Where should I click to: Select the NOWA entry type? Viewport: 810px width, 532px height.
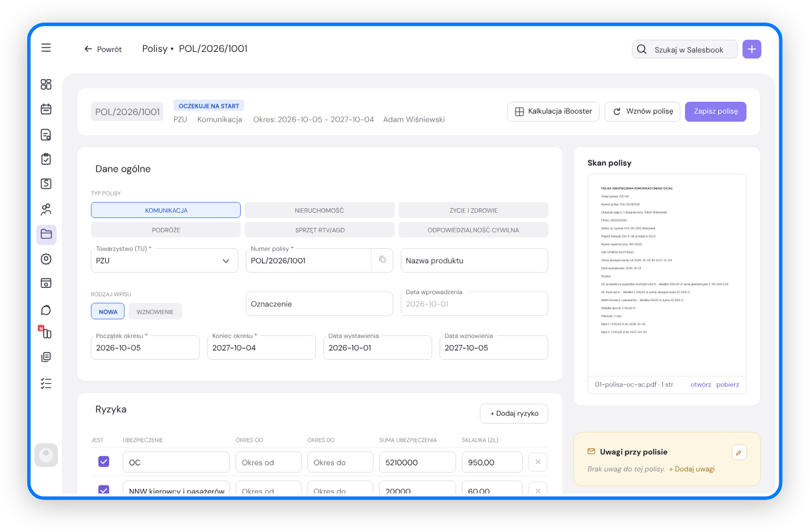pos(108,311)
